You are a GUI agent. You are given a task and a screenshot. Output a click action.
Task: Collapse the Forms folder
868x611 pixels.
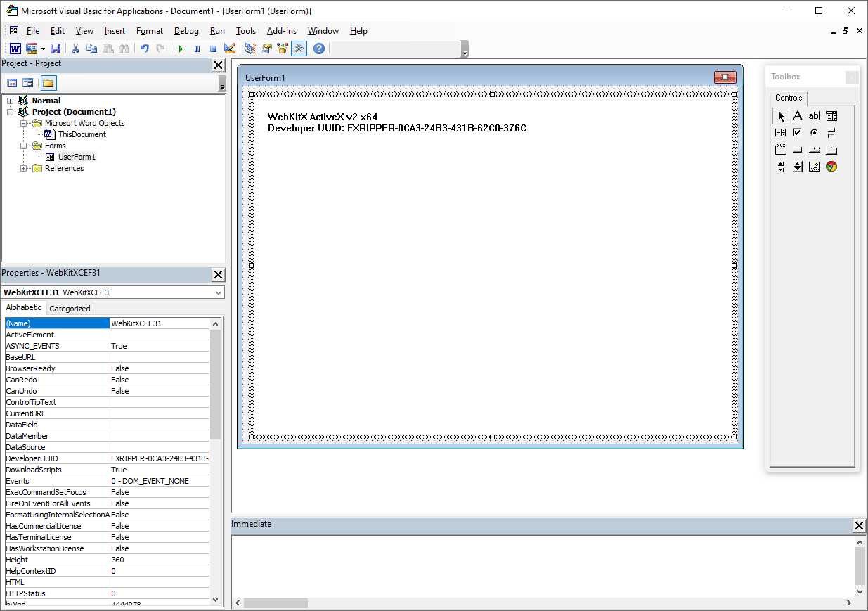(x=24, y=146)
